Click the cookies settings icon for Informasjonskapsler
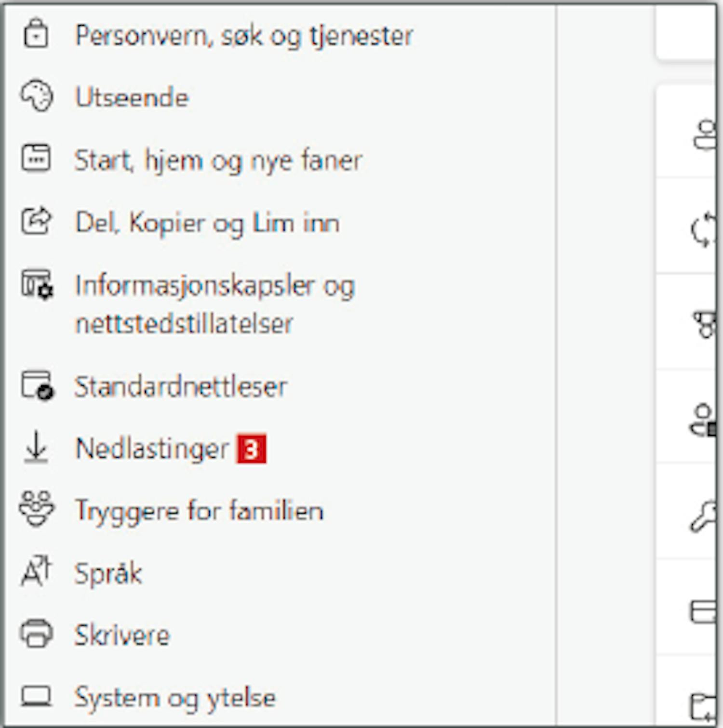 [x=37, y=284]
